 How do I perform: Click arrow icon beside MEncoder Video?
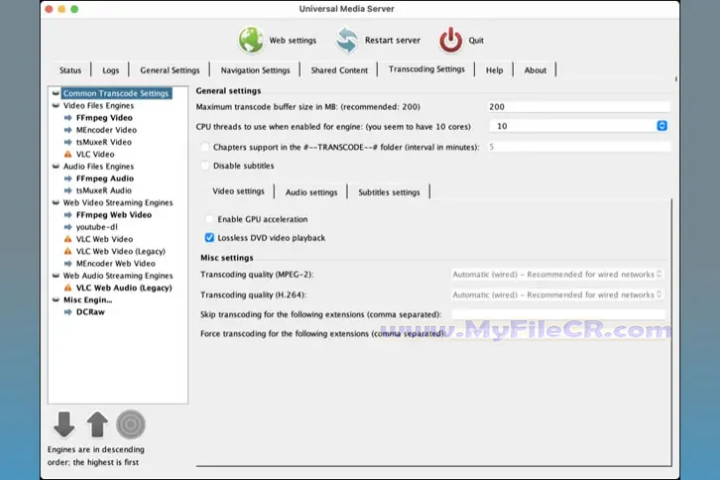[68, 130]
